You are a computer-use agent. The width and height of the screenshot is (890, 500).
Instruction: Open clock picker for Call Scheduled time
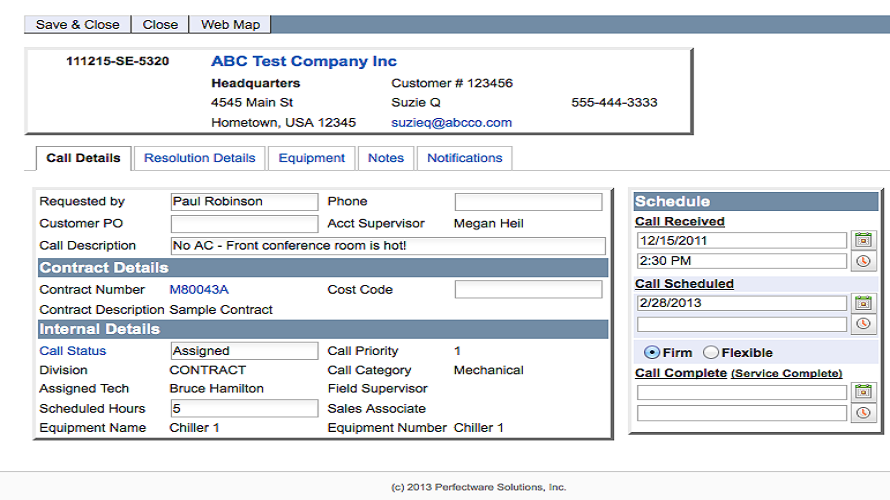[x=863, y=324]
